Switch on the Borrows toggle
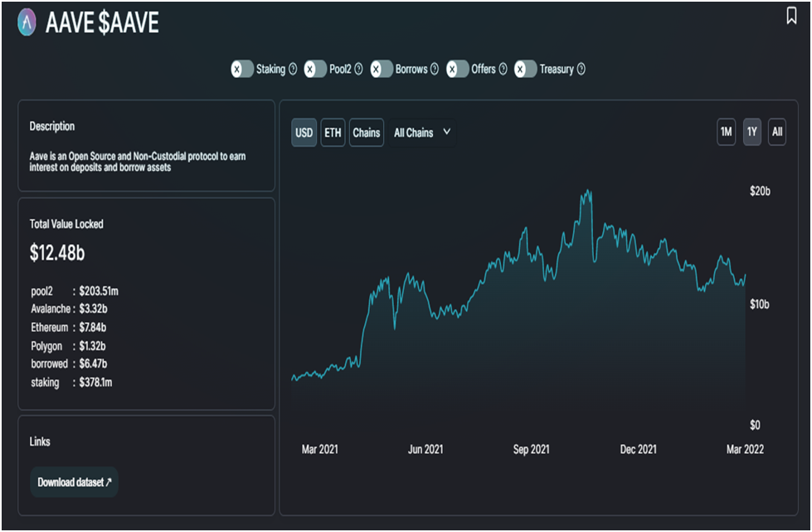 tap(382, 70)
